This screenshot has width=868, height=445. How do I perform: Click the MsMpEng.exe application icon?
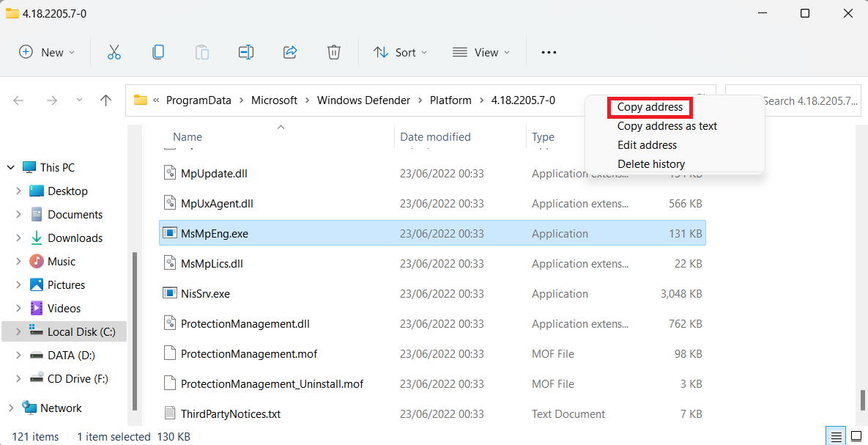tap(169, 233)
